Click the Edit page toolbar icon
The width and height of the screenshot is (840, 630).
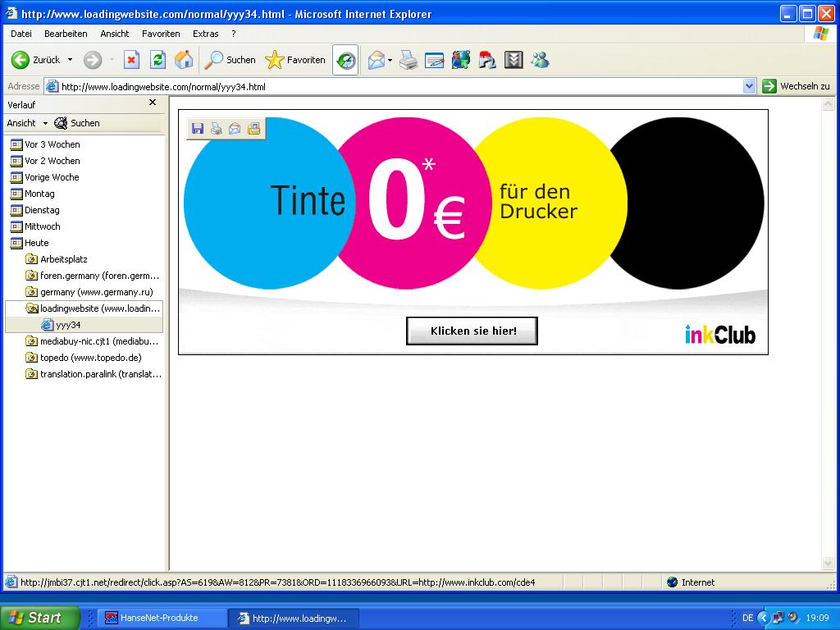435,60
